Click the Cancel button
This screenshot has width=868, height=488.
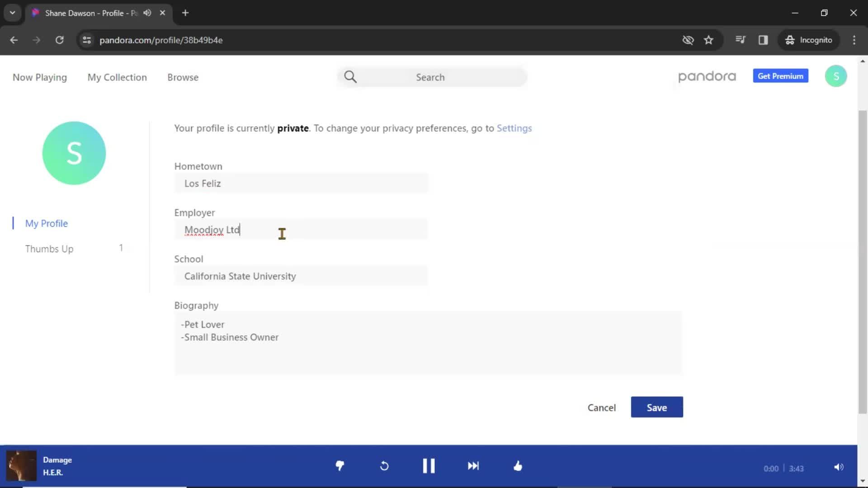click(x=602, y=408)
